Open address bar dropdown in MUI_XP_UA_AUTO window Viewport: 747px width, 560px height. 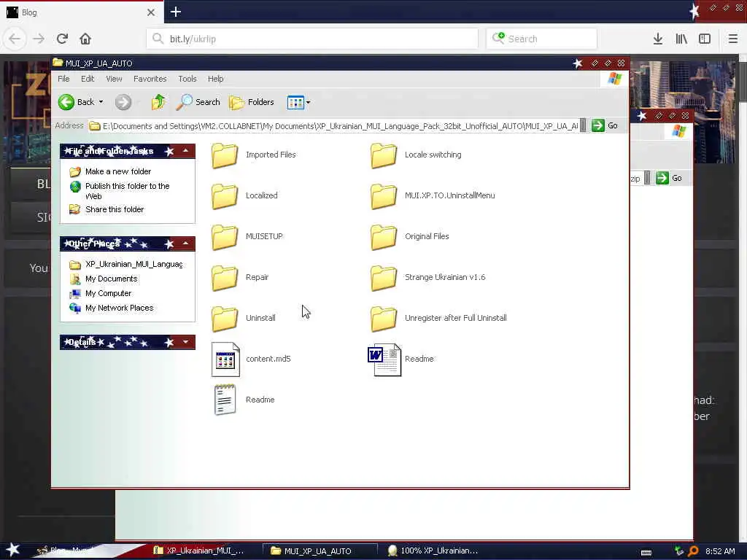(x=583, y=125)
